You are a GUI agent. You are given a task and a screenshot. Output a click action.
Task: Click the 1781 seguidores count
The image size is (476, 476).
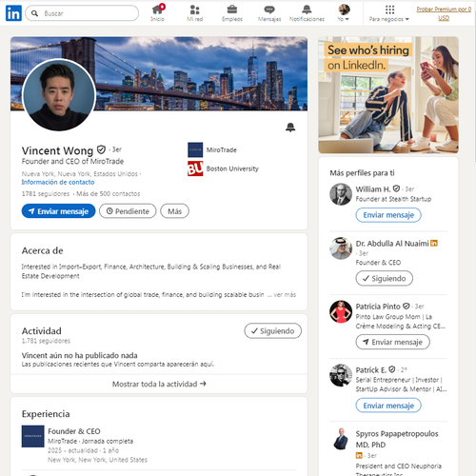pyautogui.click(x=46, y=193)
